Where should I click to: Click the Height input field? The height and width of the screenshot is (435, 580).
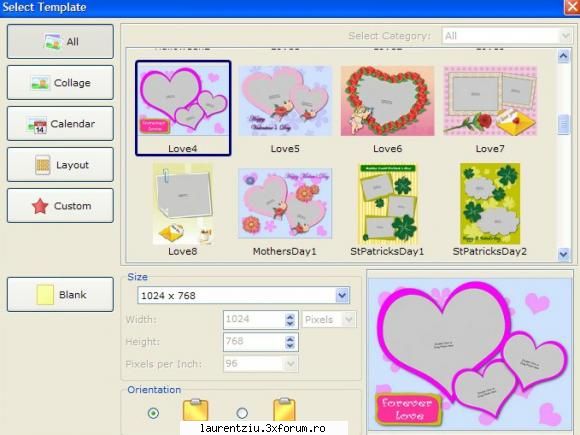(x=254, y=342)
